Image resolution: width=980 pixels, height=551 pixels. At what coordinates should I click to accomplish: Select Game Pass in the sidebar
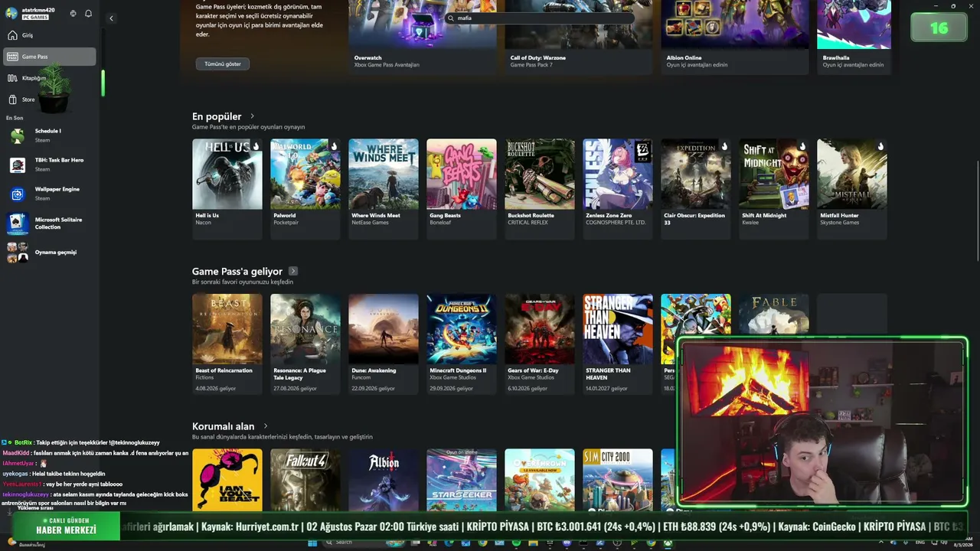coord(50,57)
